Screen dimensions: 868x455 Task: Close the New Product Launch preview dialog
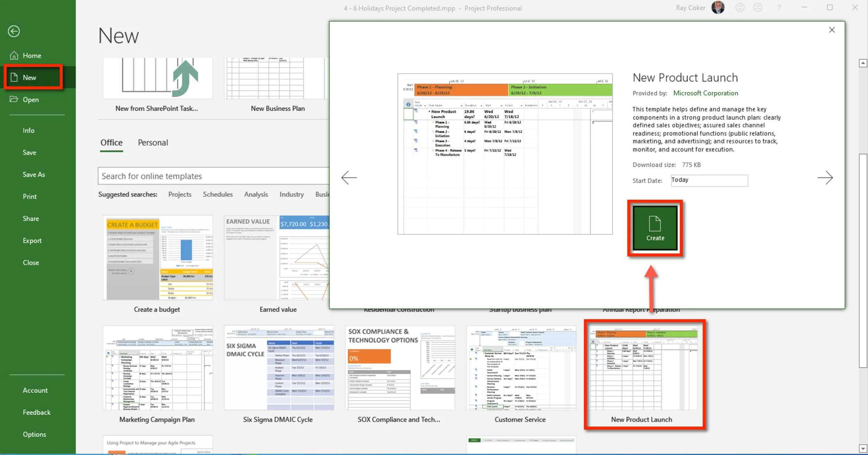832,30
